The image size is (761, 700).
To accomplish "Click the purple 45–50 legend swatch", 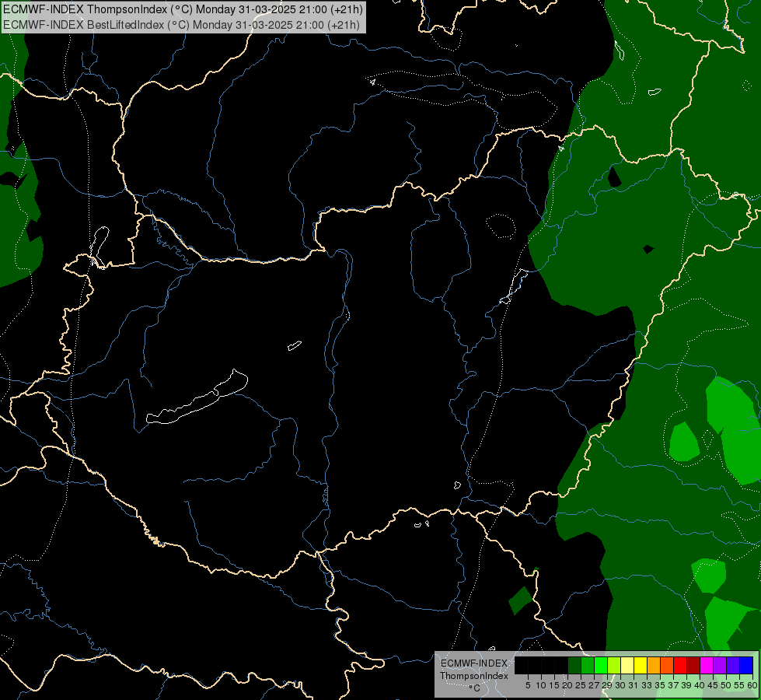I will point(720,666).
